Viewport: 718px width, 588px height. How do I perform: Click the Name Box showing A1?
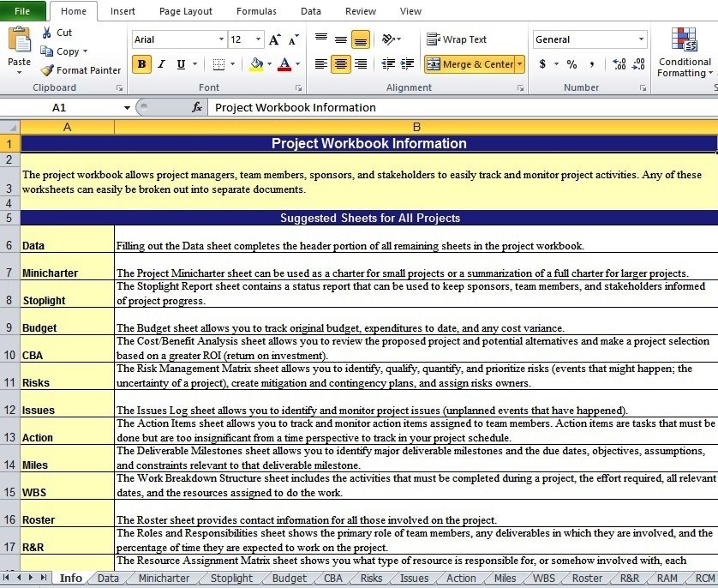(x=59, y=108)
